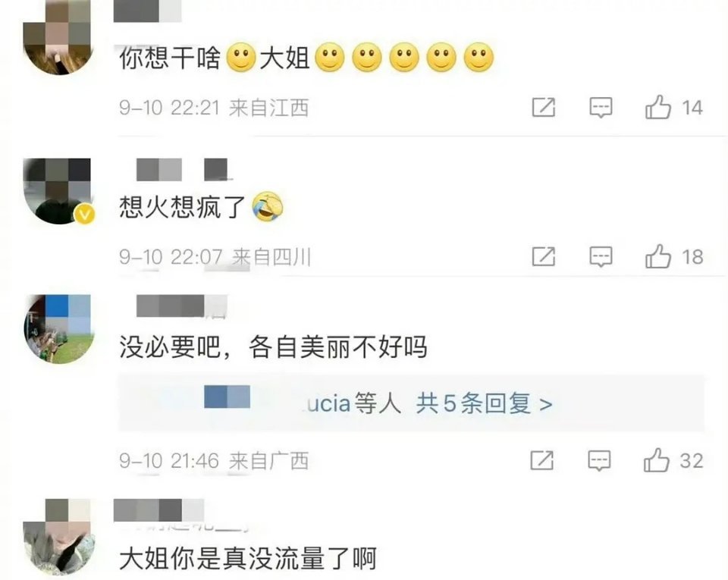Viewport: 728px width, 580px height.
Task: Tap the comment text 你想干啥大姐
Action: 306,58
